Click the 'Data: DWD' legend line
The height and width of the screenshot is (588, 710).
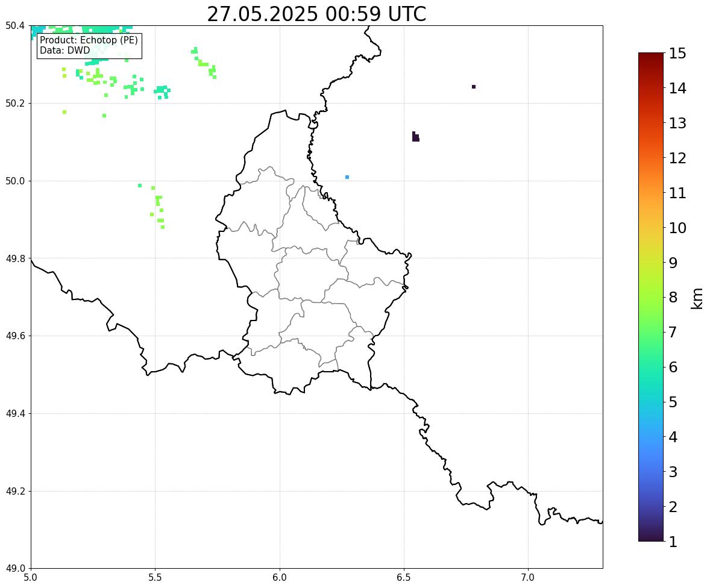(x=64, y=50)
